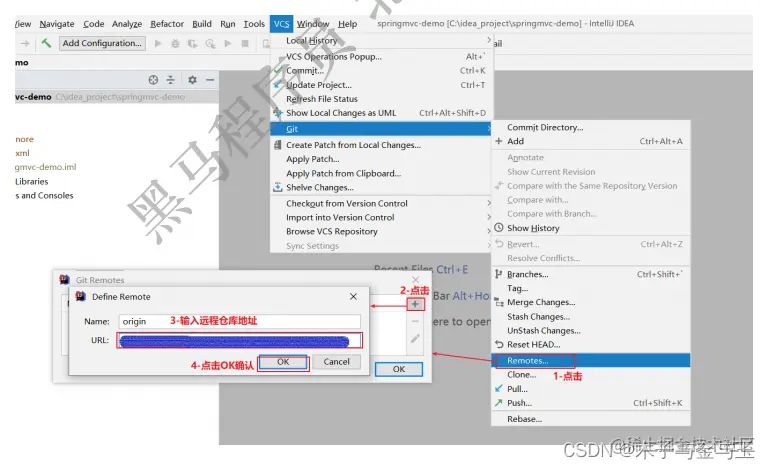The width and height of the screenshot is (770, 469).
Task: Select Reset HEAD... in Git submenu
Action: (591, 345)
